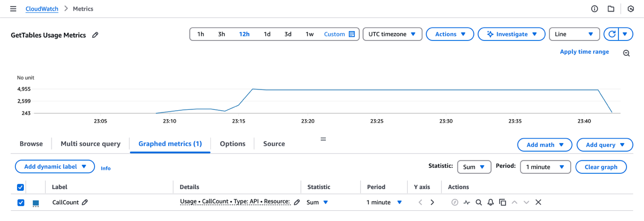Screen dimensions: 644x221
Task: Click CallCount blue color swatch
Action: click(x=36, y=203)
